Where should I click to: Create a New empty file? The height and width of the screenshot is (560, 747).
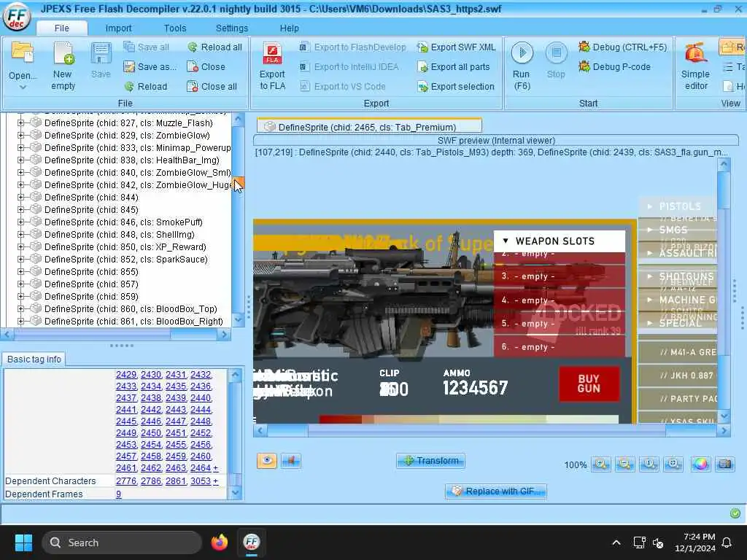(x=63, y=66)
